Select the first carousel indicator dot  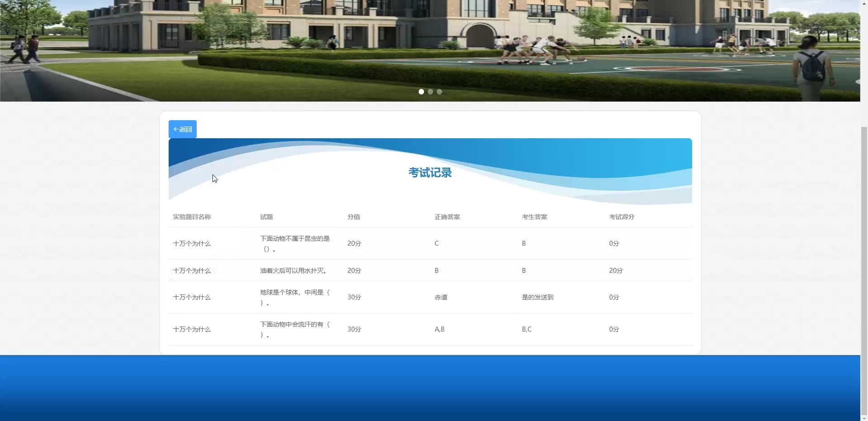421,92
